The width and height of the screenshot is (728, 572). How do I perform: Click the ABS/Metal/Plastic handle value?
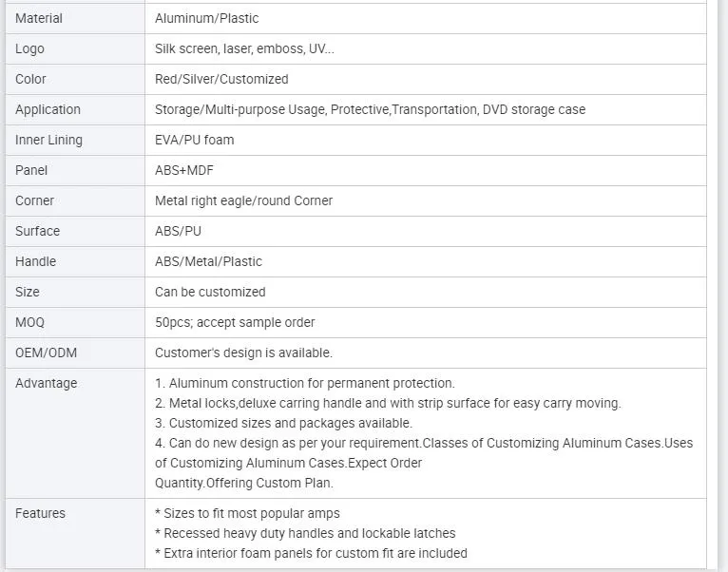coord(208,261)
